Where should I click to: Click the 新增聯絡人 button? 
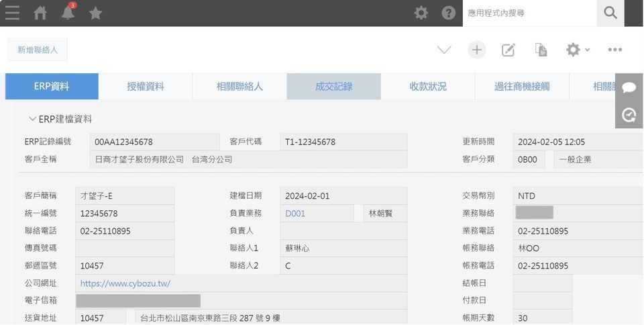point(38,50)
